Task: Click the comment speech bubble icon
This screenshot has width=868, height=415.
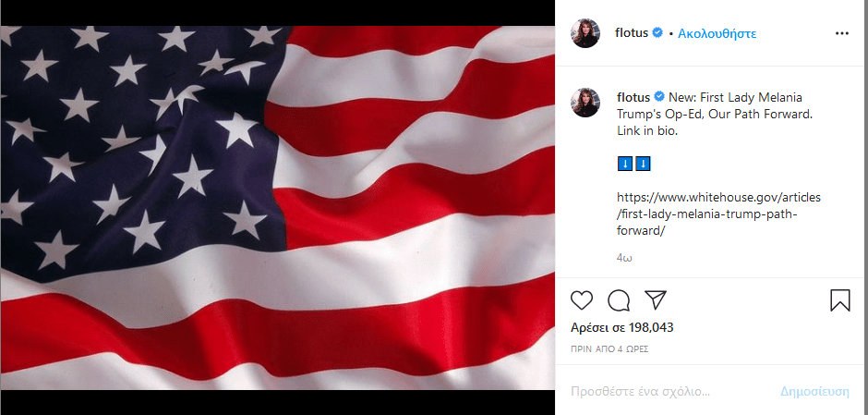Action: point(619,300)
